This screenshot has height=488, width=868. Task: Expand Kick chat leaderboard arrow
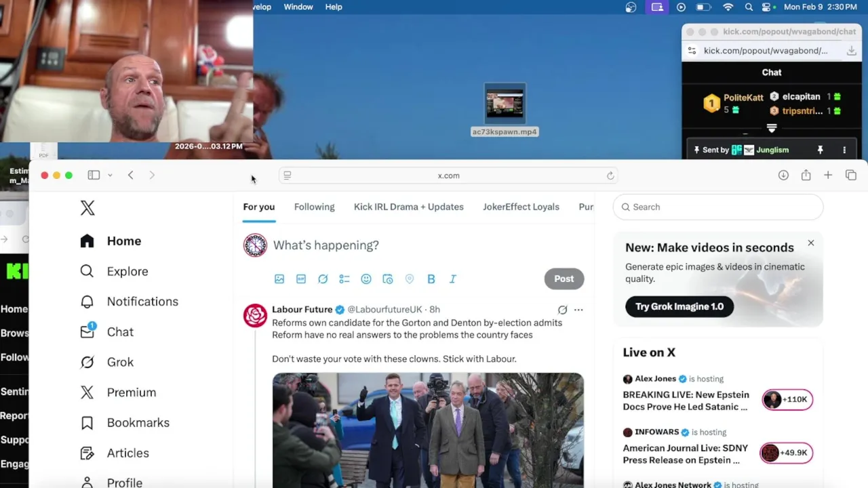tap(772, 128)
